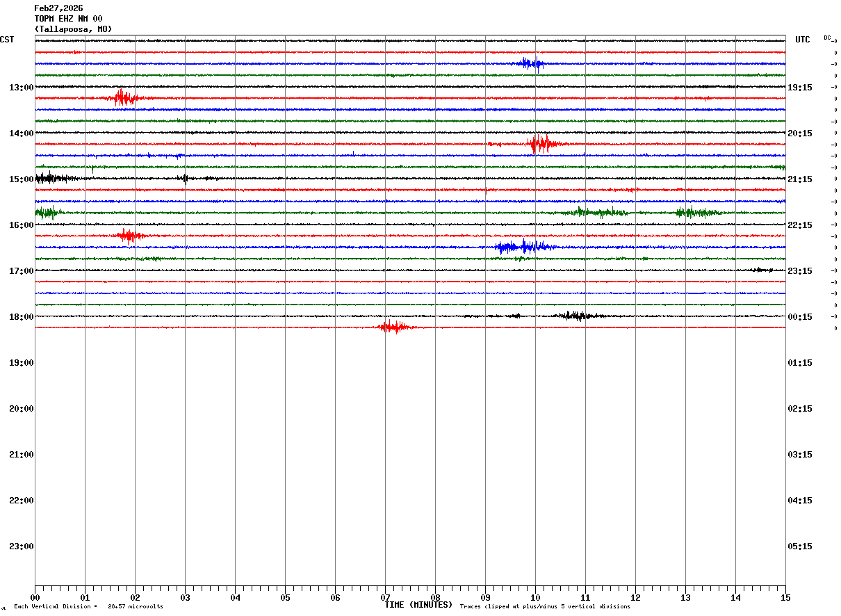Click the 19:15 UTC label
841x616 pixels.
(800, 87)
